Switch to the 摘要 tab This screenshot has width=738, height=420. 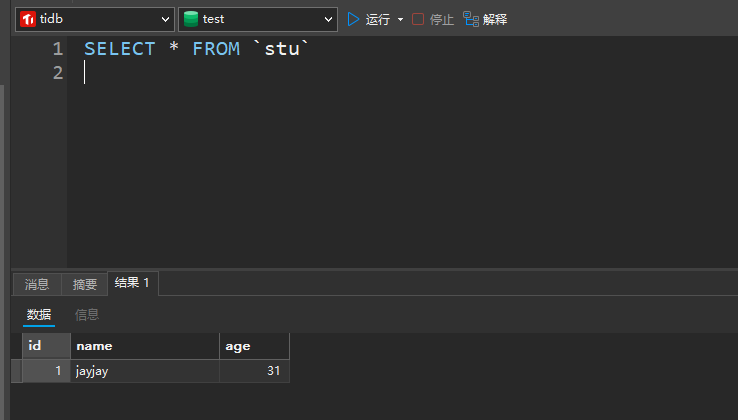85,284
